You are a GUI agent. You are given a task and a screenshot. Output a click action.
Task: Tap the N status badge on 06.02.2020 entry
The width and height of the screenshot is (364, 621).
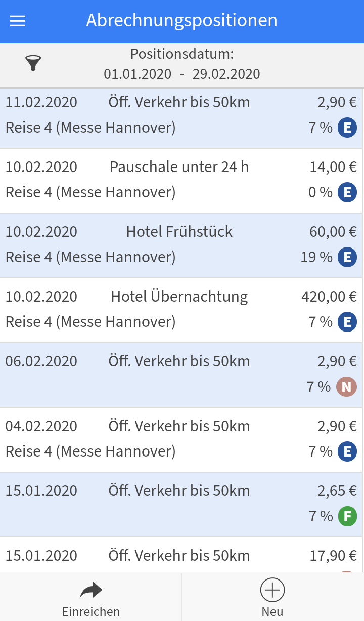346,387
